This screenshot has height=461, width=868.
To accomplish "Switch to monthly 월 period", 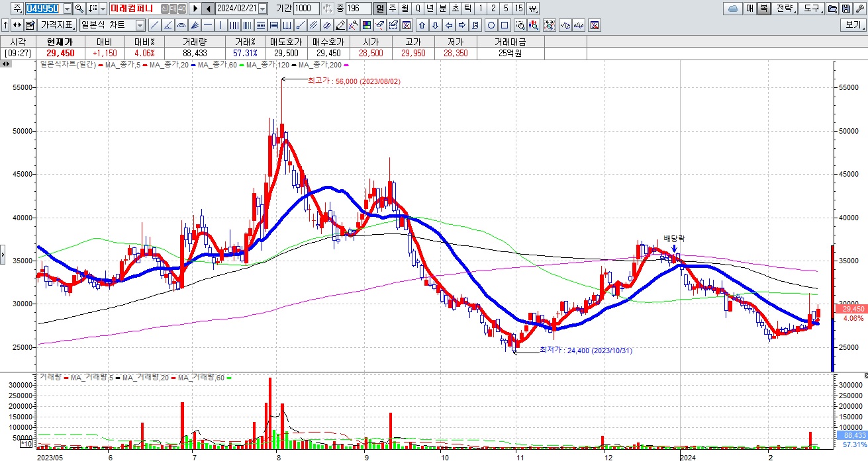I will [x=405, y=9].
